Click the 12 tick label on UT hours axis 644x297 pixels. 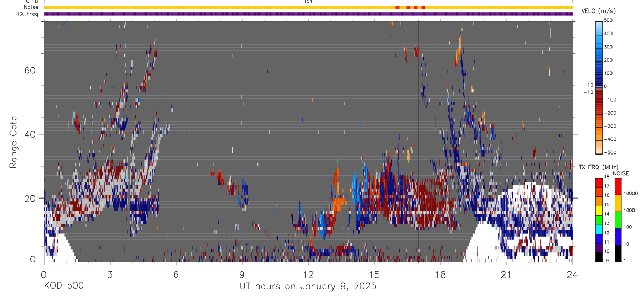pos(308,274)
